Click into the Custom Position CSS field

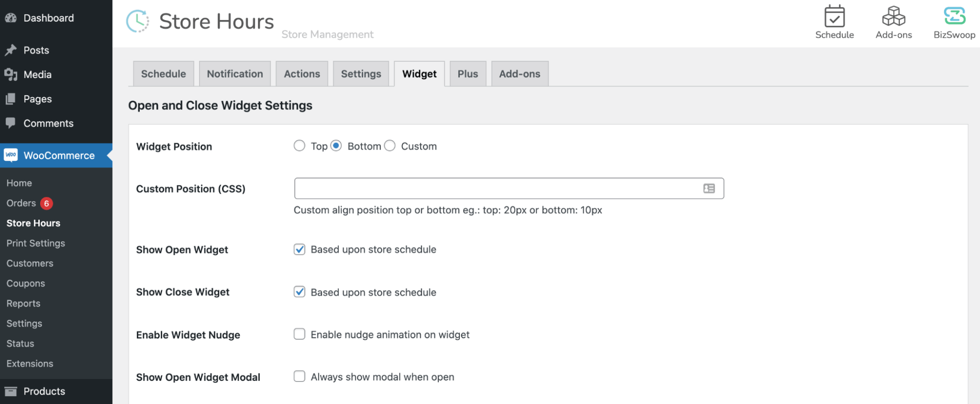[x=495, y=189]
